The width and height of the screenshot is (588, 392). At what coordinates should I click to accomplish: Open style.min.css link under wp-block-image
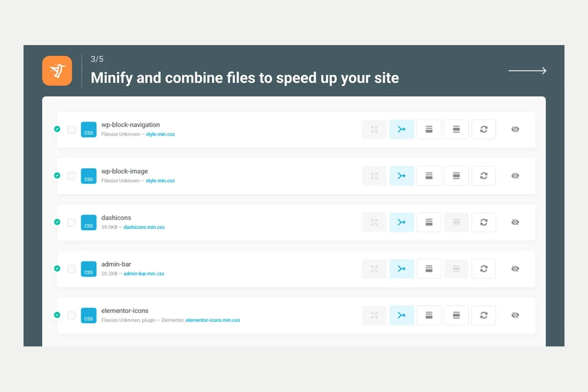pyautogui.click(x=160, y=181)
